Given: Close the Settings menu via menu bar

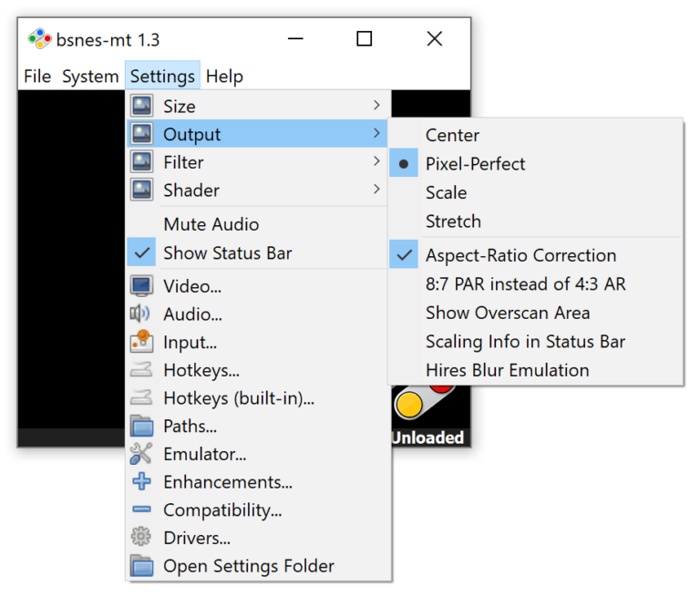Looking at the screenshot, I should (x=162, y=76).
